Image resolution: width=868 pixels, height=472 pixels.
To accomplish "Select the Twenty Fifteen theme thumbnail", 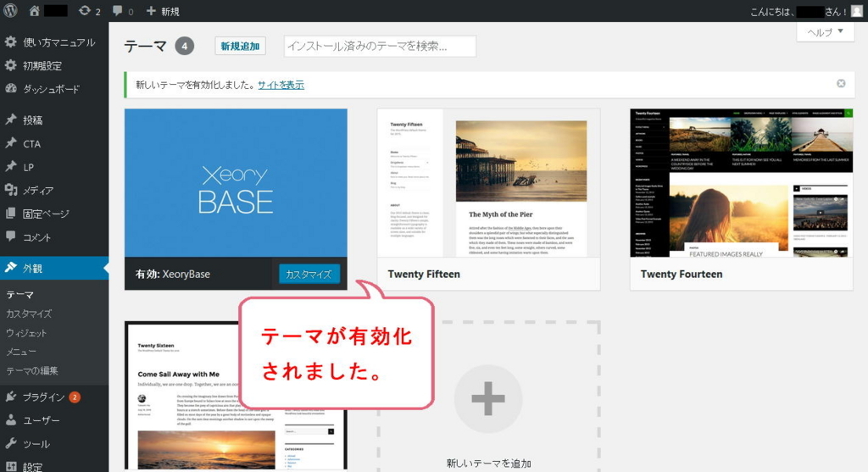I will (x=488, y=182).
